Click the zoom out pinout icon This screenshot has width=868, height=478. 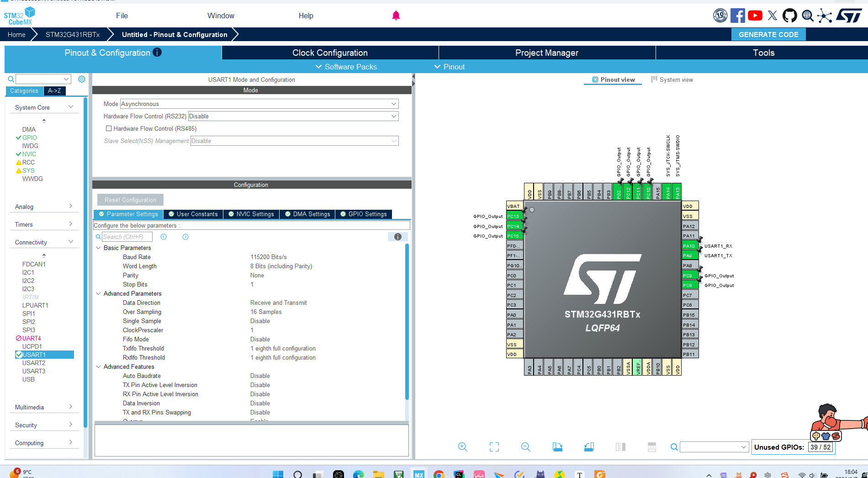(526, 447)
